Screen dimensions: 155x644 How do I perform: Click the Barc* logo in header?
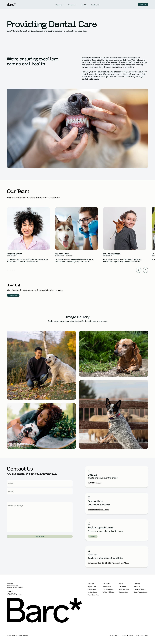coord(11,5)
